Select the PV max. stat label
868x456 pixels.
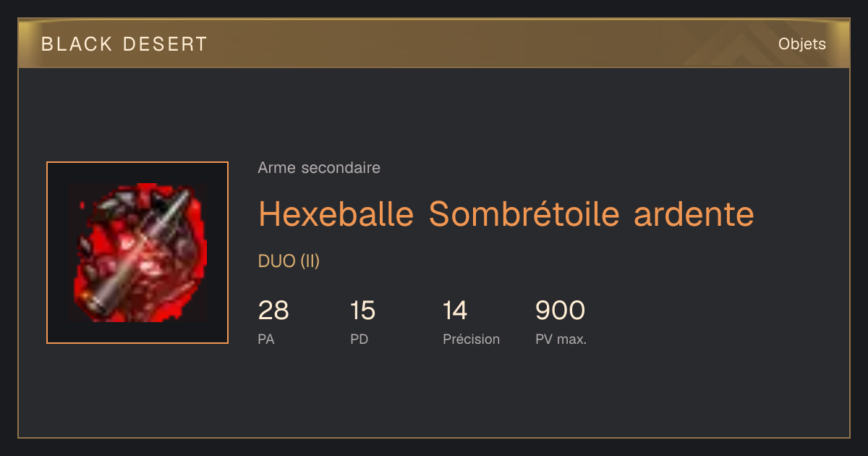coord(561,339)
